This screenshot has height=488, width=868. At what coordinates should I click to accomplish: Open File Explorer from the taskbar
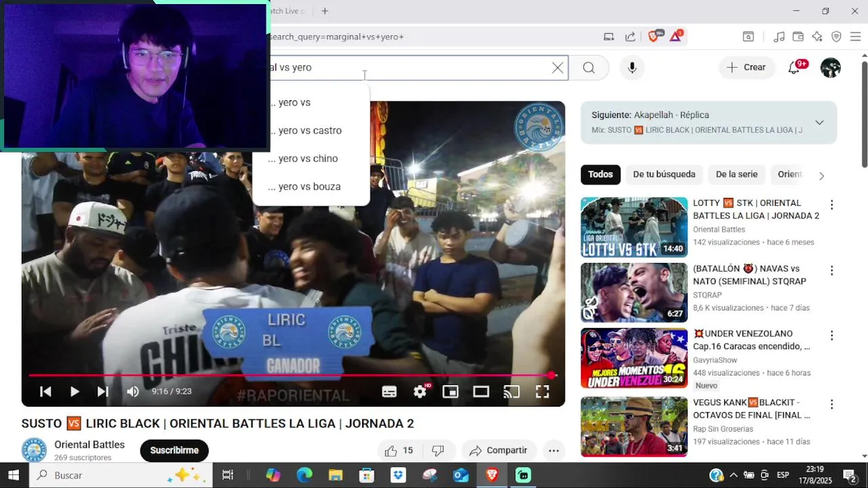click(336, 475)
